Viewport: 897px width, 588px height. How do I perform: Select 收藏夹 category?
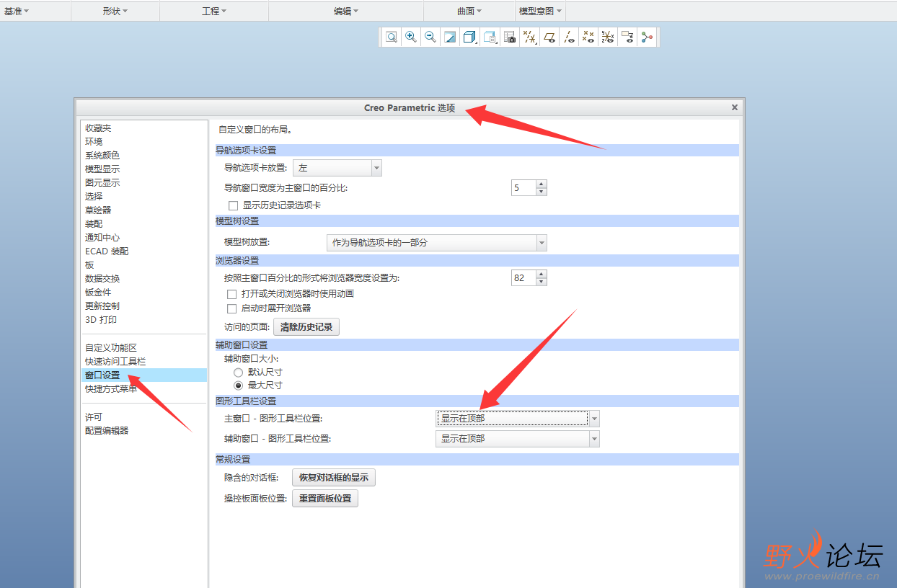[x=99, y=128]
